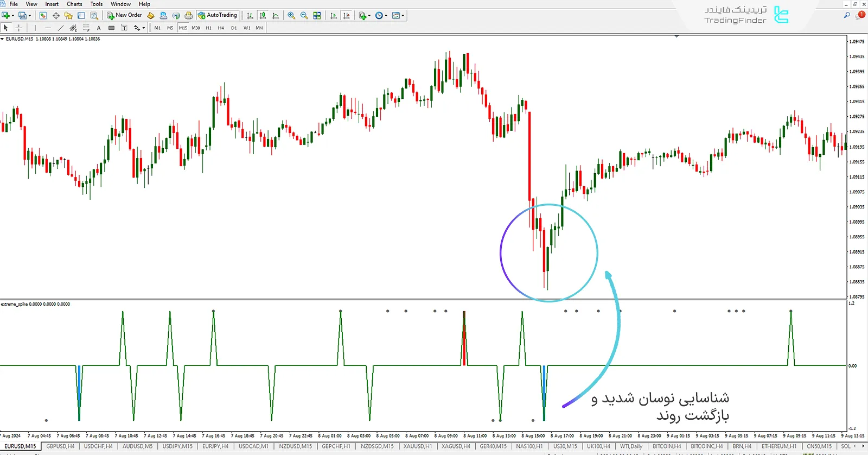Switch timeframe to W1
This screenshot has width=868, height=455.
(x=247, y=28)
